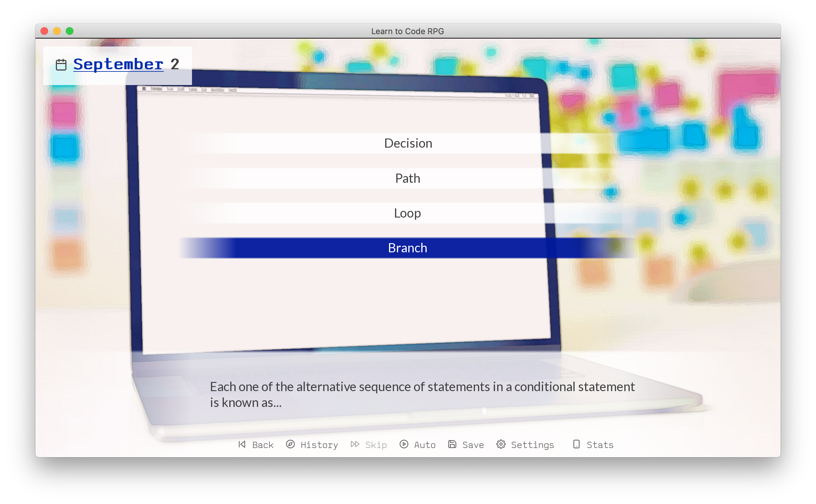The height and width of the screenshot is (504, 816).
Task: Click the Save floppy disk icon
Action: (452, 444)
